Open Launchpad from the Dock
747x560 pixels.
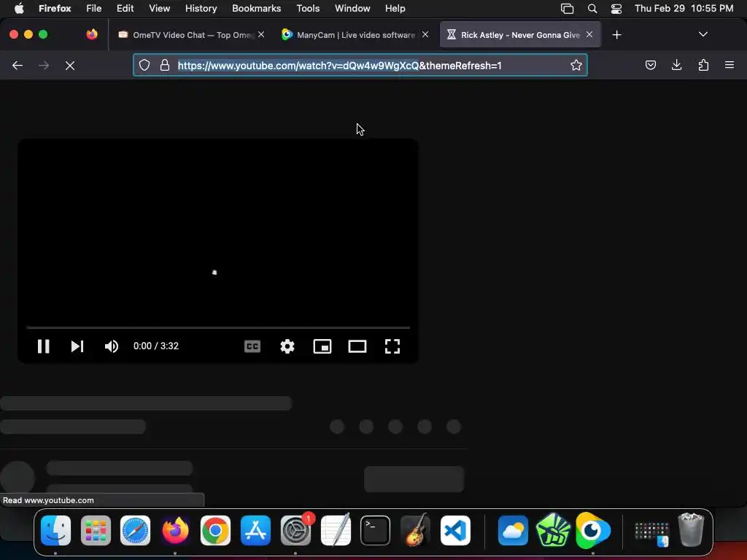[x=96, y=531]
